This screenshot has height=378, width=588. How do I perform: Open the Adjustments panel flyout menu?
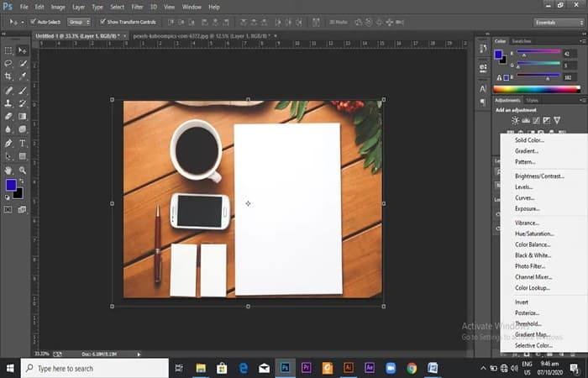[x=583, y=100]
